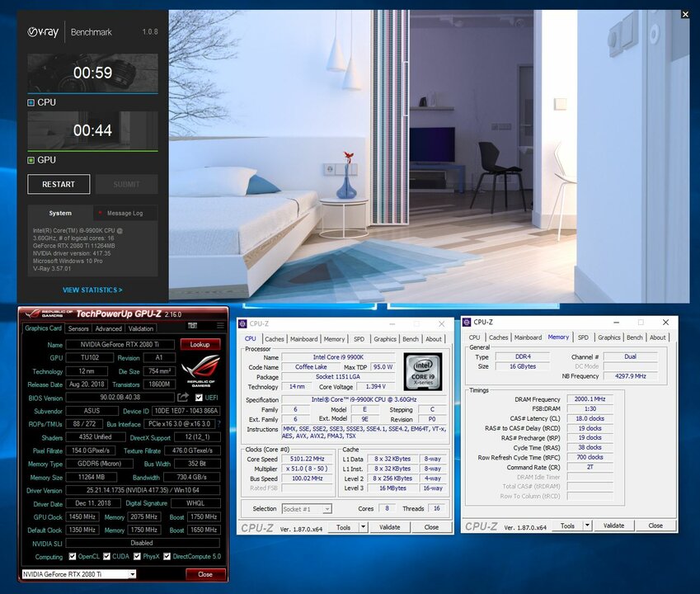Toggle the CPU test indicator in V-Ray
Screen dimensions: 700x594
click(31, 103)
